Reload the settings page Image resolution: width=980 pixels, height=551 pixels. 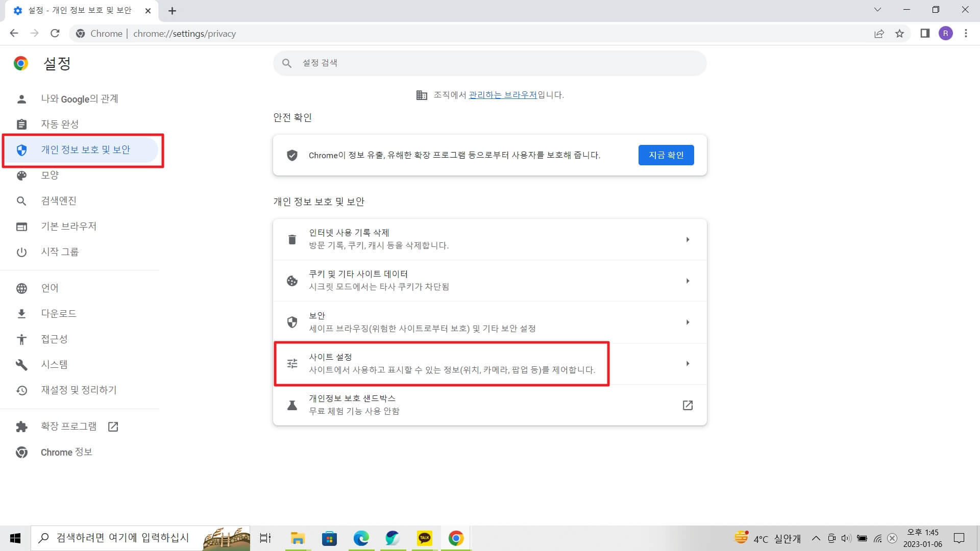55,33
